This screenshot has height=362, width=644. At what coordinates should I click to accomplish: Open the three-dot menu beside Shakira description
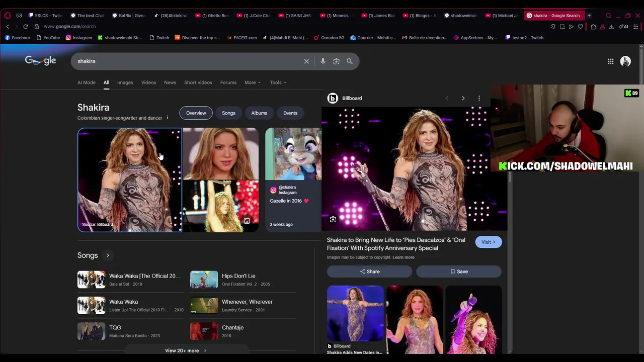pos(167,118)
